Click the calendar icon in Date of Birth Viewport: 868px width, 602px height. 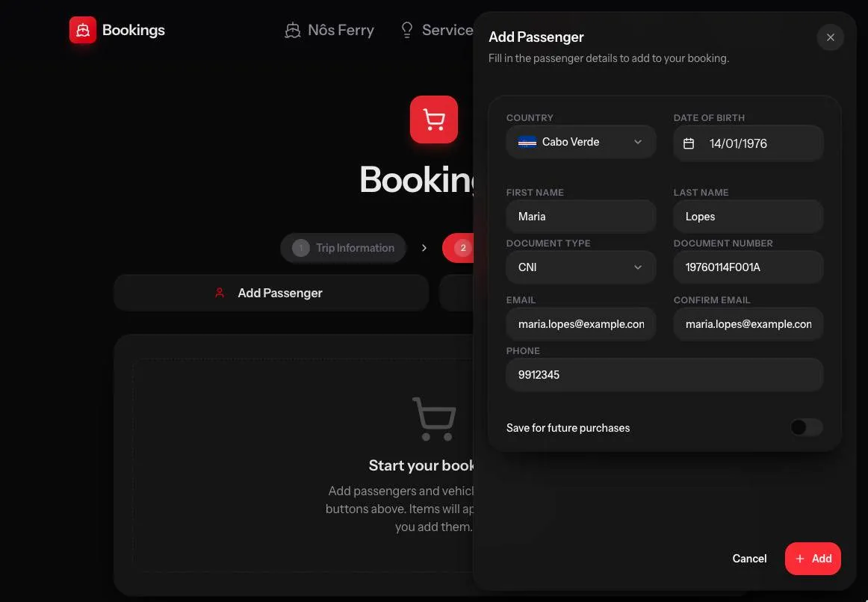[x=689, y=144]
